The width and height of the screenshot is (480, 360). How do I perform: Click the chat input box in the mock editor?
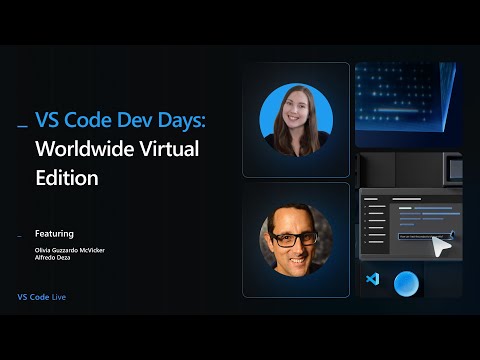point(426,236)
